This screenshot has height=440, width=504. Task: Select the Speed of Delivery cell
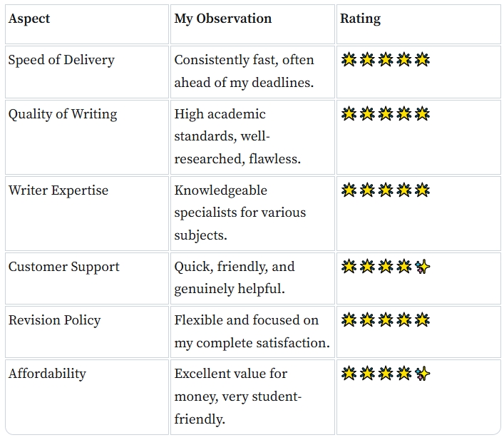[x=61, y=60]
